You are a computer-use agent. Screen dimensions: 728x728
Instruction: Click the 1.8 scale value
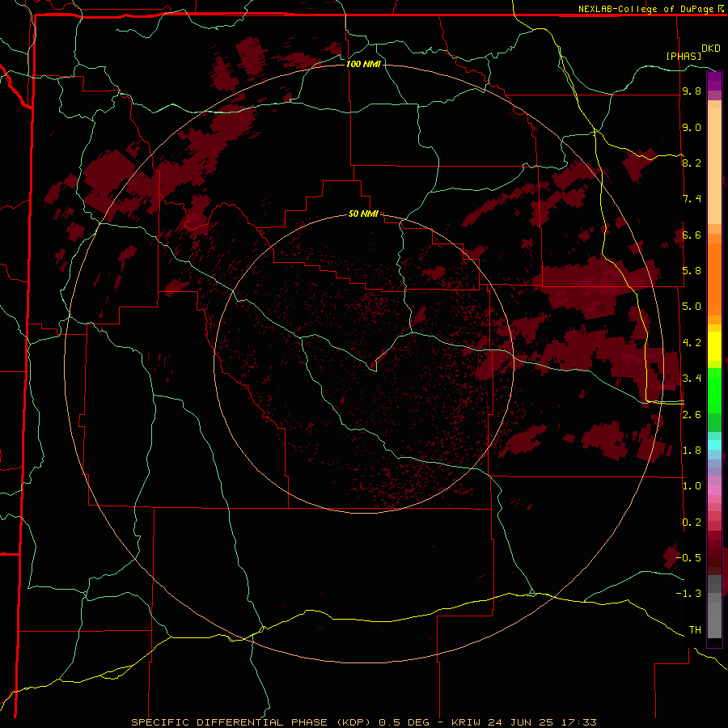(692, 451)
